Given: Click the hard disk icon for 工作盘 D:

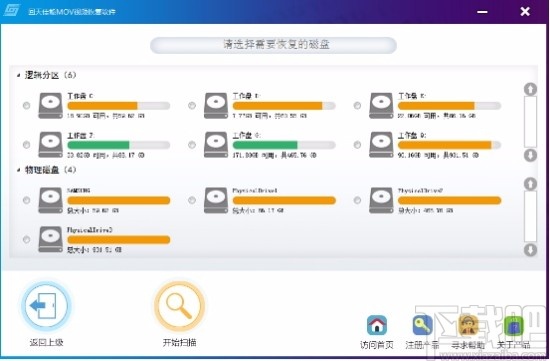Looking at the screenshot, I should tap(216, 106).
